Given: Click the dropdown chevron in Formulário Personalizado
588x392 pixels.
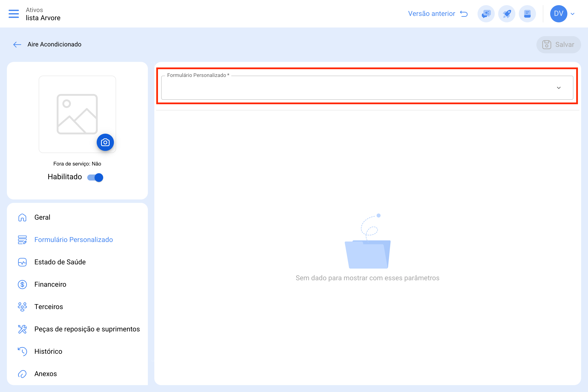Looking at the screenshot, I should coord(559,88).
